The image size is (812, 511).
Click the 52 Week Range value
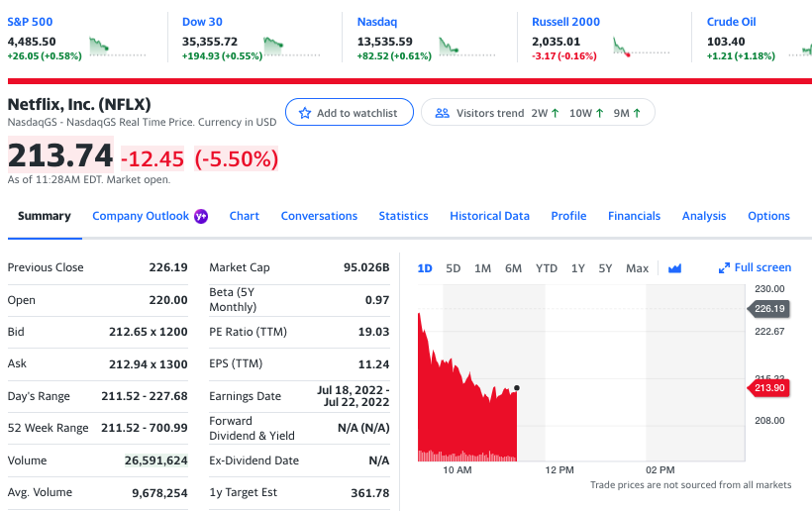pos(145,428)
